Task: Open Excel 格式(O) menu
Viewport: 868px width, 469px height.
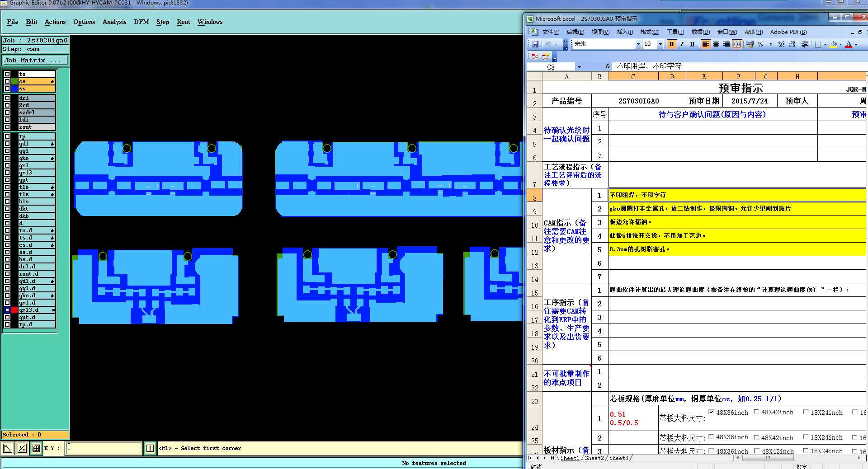Action: pyautogui.click(x=650, y=32)
